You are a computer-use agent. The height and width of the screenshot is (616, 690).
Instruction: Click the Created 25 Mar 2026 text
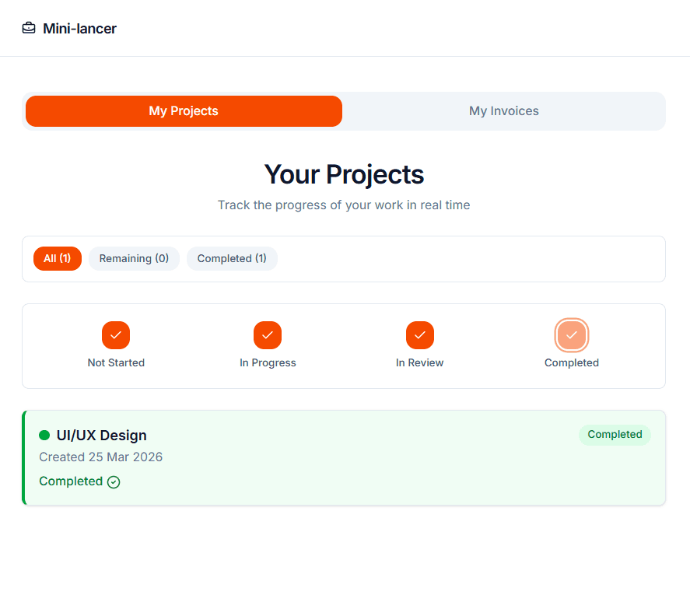(x=100, y=457)
